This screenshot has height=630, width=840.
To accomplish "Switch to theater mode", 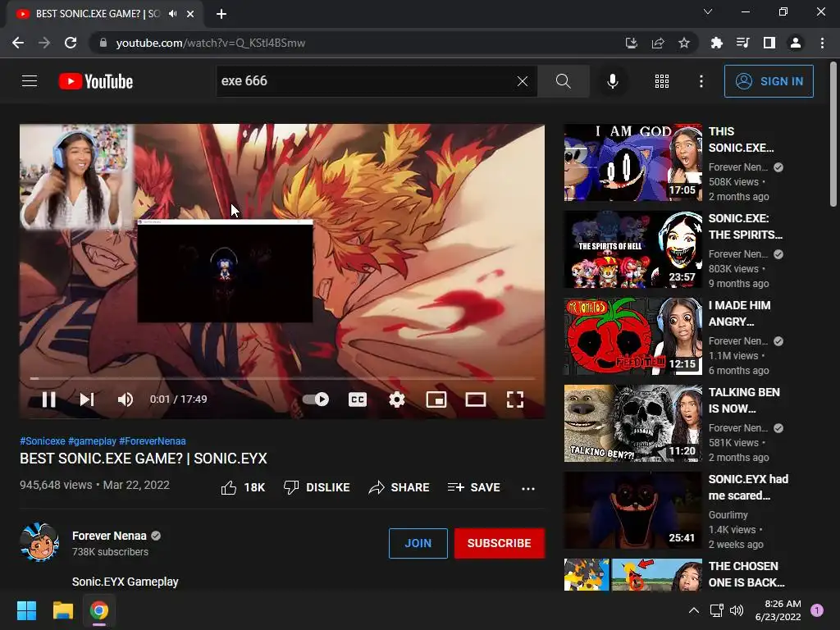I will pyautogui.click(x=475, y=399).
